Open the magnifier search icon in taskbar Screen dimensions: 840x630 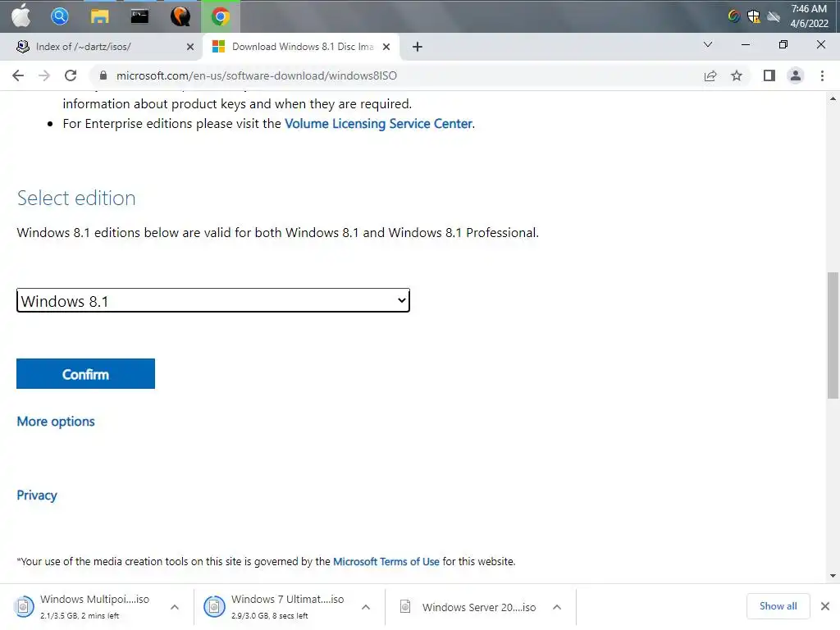pos(59,16)
